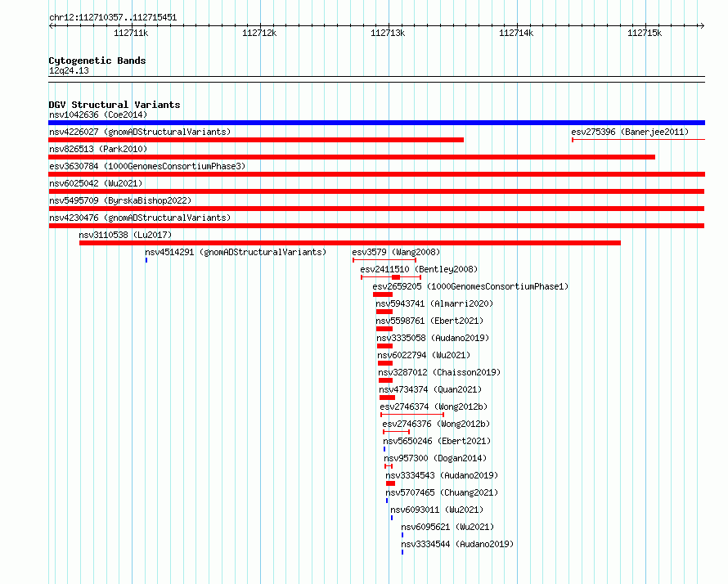Screen dimensions: 728x584
Task: Click the nsv3110538 (Lu2017) label
Action: (x=125, y=235)
